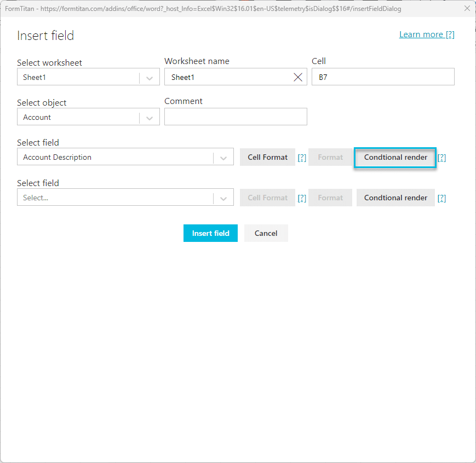The height and width of the screenshot is (463, 476).
Task: Cancel the Insert field dialog
Action: (266, 233)
